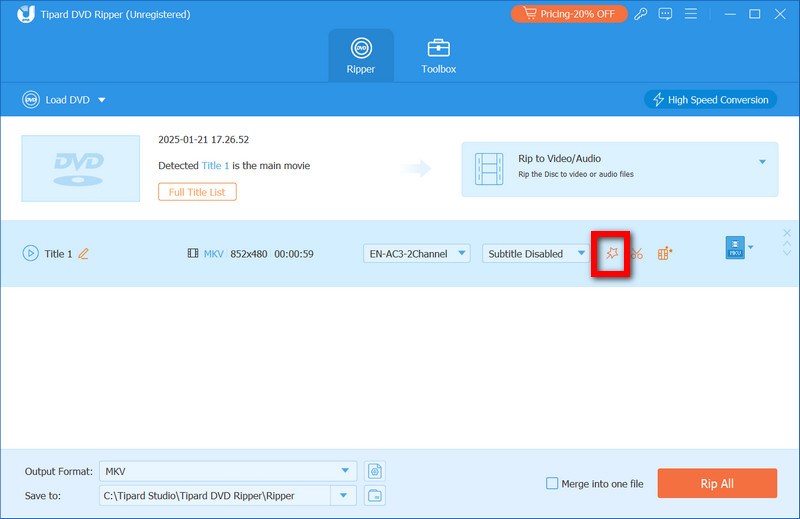Open output format settings gear icon
This screenshot has width=800, height=519.
375,471
